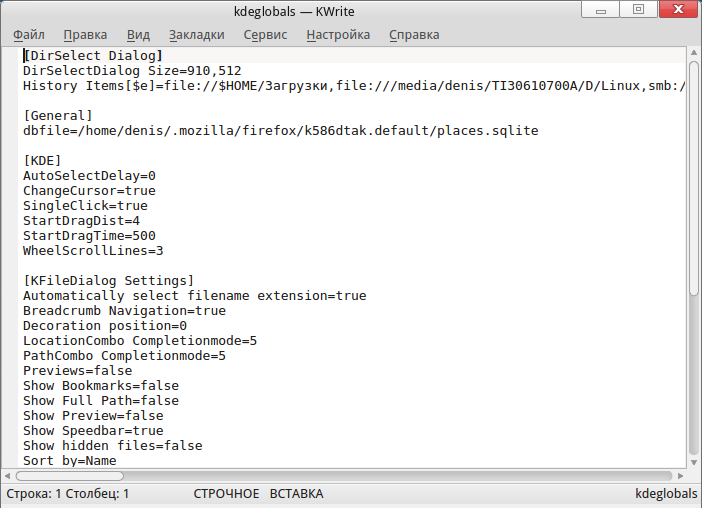Click the horizontal scrollbar handle

click(x=69, y=476)
